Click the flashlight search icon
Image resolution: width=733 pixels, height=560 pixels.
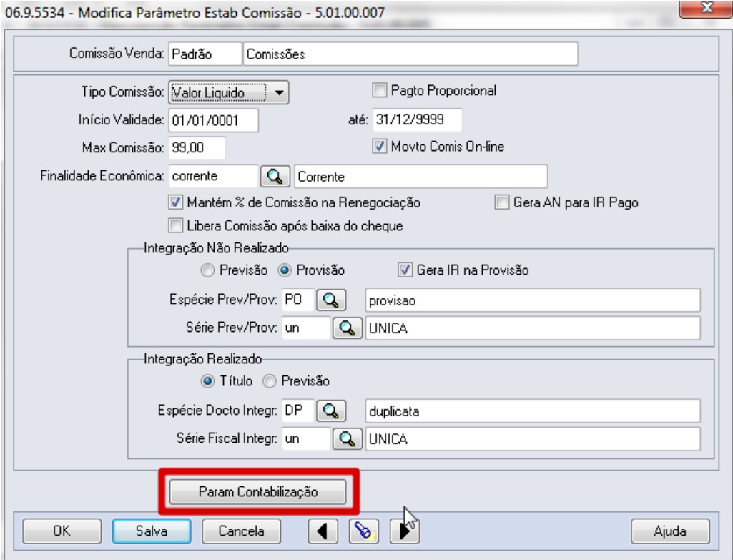[x=364, y=531]
